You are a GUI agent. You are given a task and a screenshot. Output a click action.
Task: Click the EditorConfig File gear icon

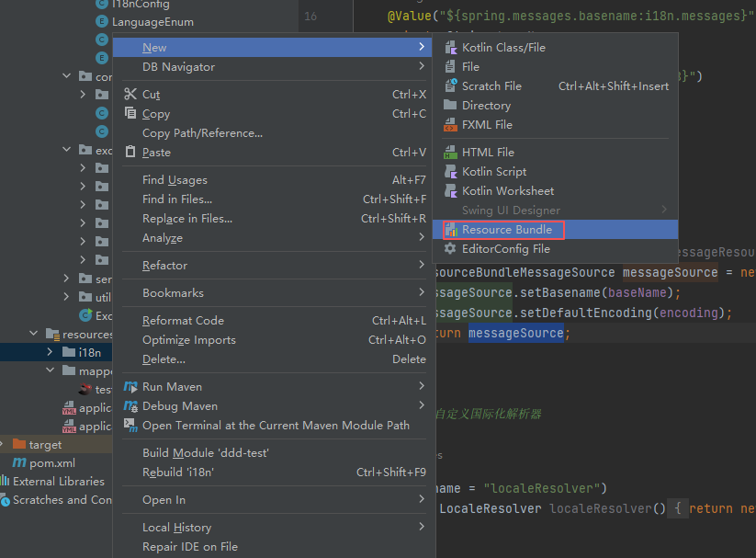click(450, 248)
